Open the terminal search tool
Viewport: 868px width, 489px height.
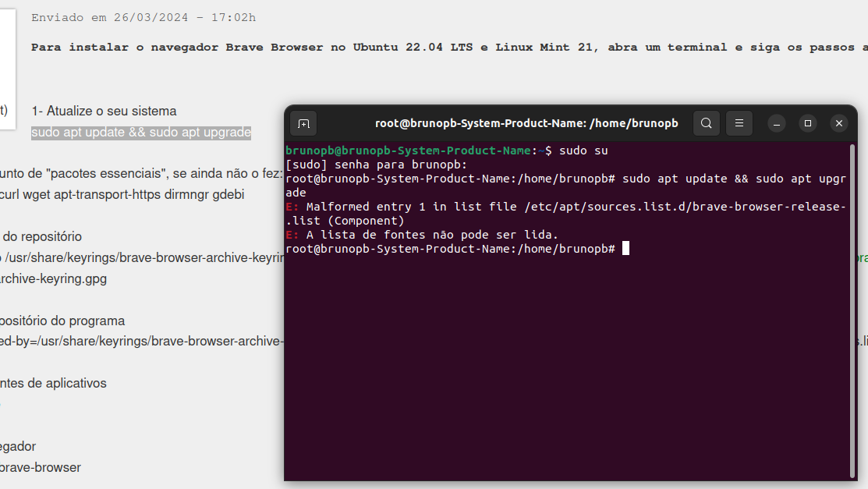[707, 123]
